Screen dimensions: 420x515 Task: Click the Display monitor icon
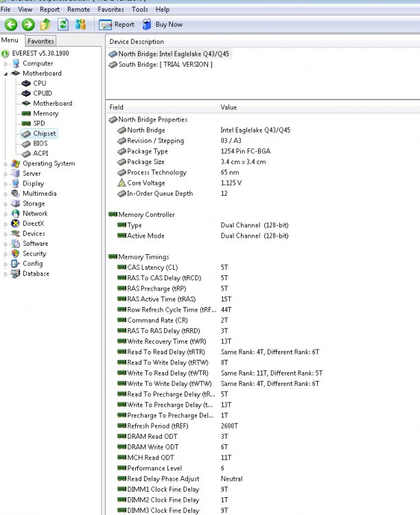(15, 183)
